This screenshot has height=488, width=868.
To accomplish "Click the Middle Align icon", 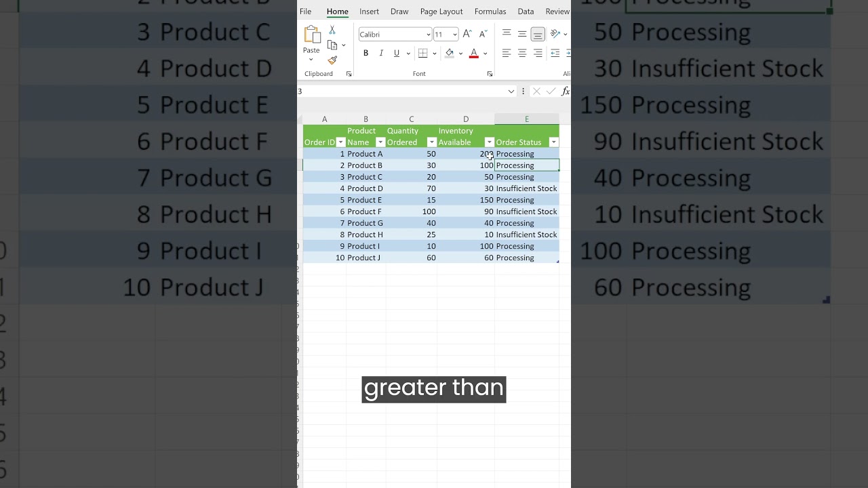I will coord(522,34).
